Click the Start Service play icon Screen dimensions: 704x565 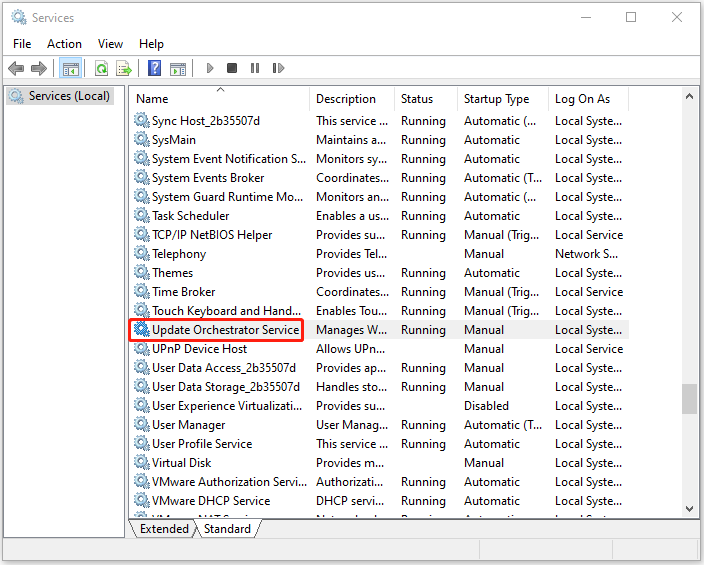210,68
